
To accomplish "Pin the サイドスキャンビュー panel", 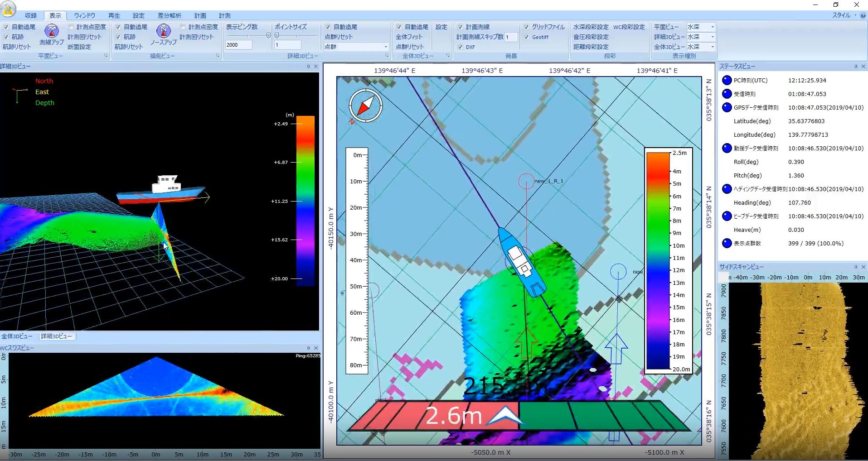I will tap(856, 267).
